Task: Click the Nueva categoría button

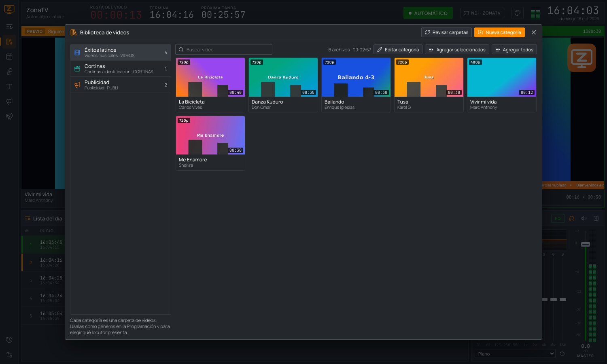Action: 499,32
